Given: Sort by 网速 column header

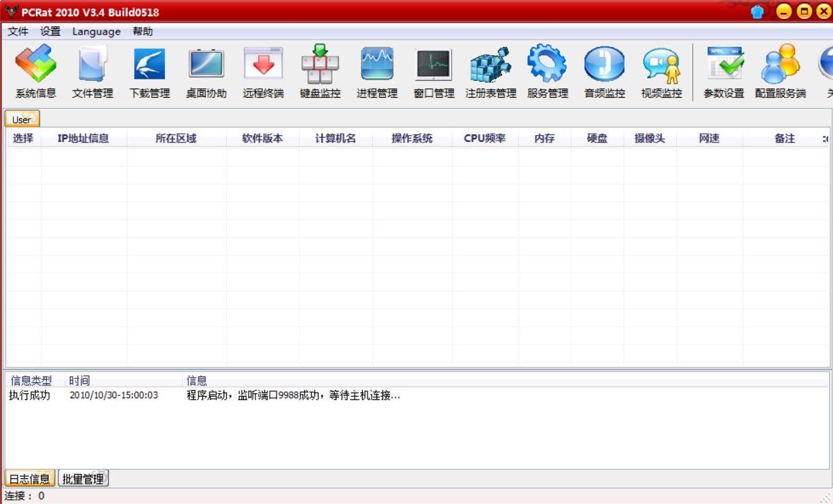Looking at the screenshot, I should click(x=709, y=138).
